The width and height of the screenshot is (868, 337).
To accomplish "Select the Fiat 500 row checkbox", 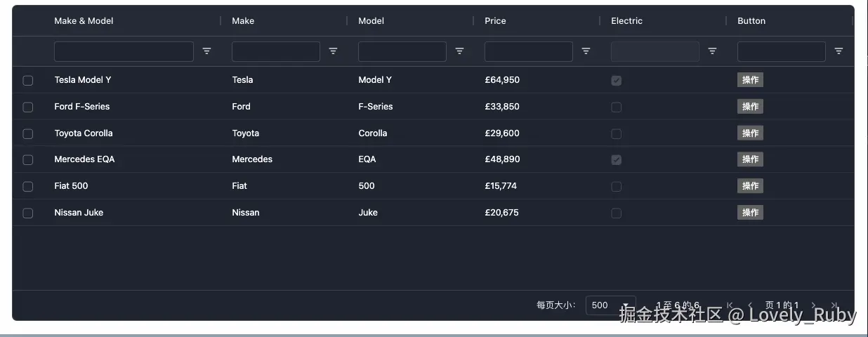I will click(28, 187).
